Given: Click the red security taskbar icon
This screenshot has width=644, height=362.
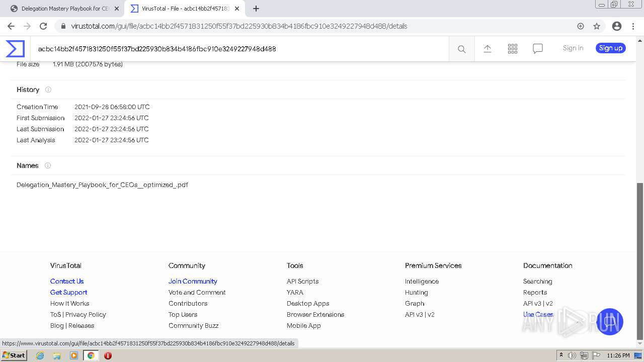Looking at the screenshot, I should (x=108, y=355).
